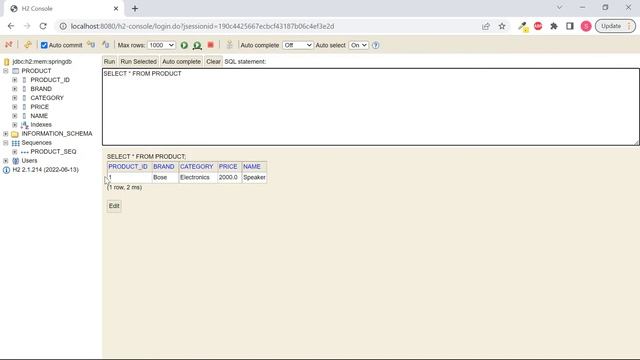The height and width of the screenshot is (360, 640).
Task: Click the Disconnect icon in H2 toolbar
Action: (9, 45)
